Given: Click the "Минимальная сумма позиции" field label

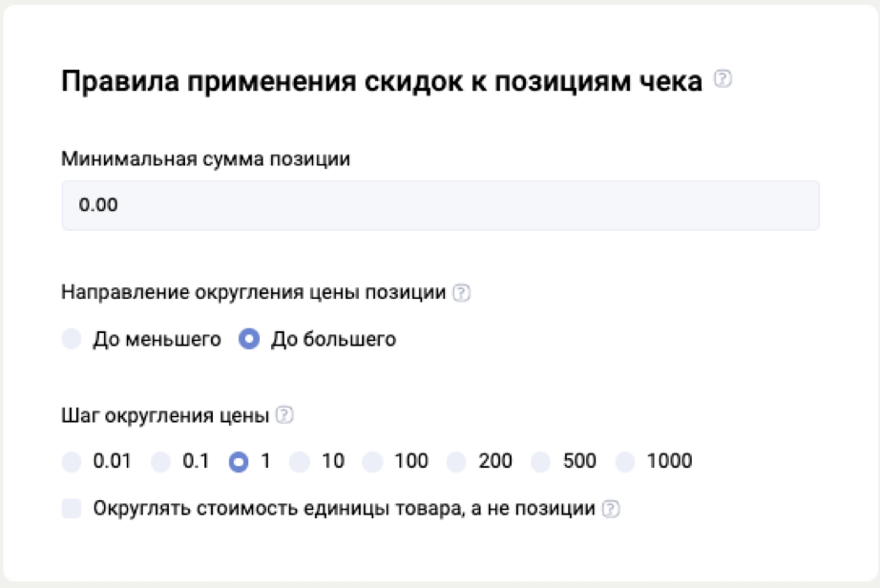Looking at the screenshot, I should point(205,159).
